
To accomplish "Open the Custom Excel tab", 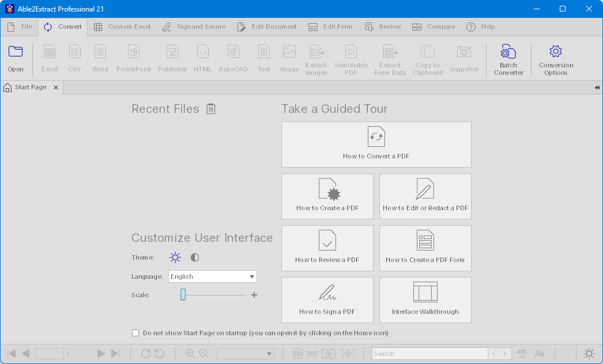I will 122,26.
